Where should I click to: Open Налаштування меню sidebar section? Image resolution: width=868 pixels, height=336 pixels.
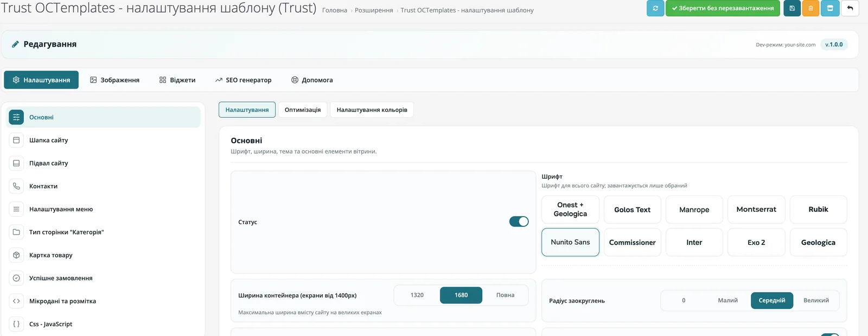click(x=103, y=209)
